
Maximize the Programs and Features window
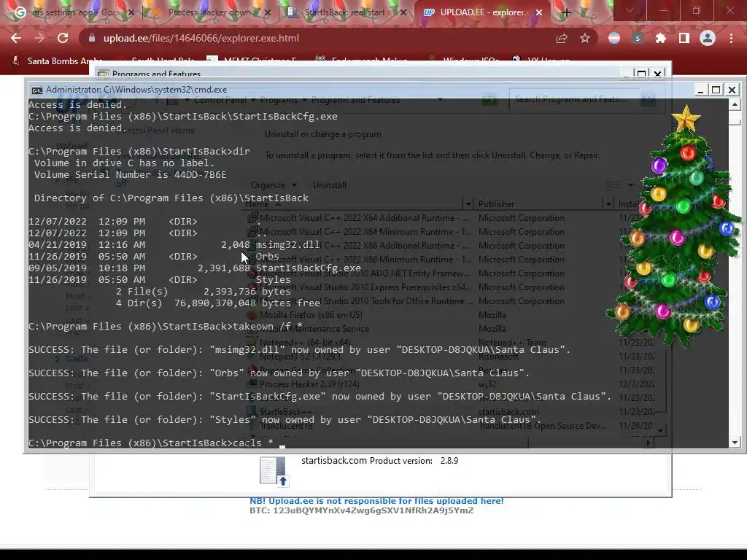tap(641, 74)
